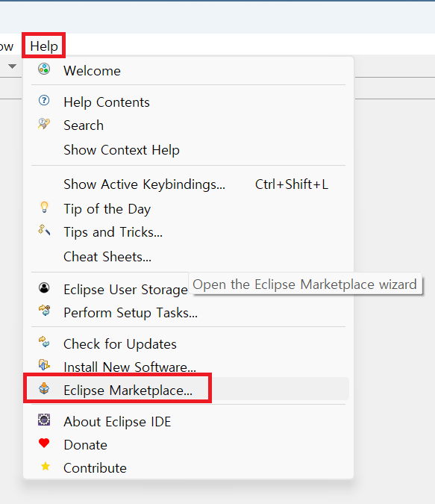The width and height of the screenshot is (435, 504).
Task: Click the Eclipse User Storage avatar icon
Action: coord(44,287)
